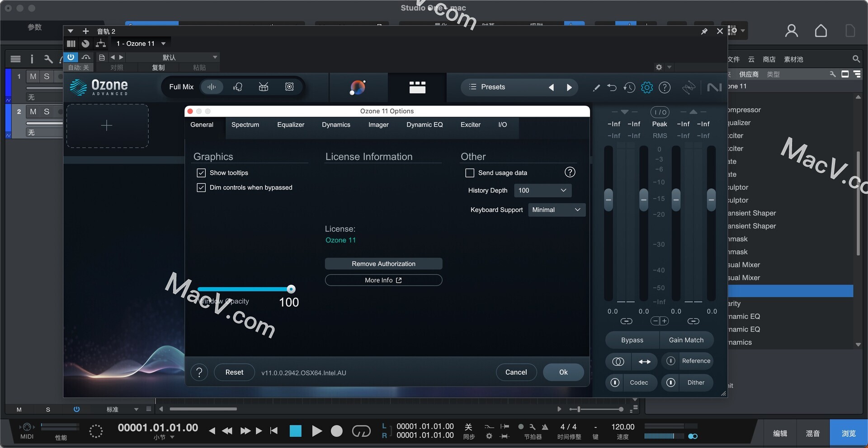Screen dimensions: 868x448
Task: Pin the plugin window
Action: 704,31
